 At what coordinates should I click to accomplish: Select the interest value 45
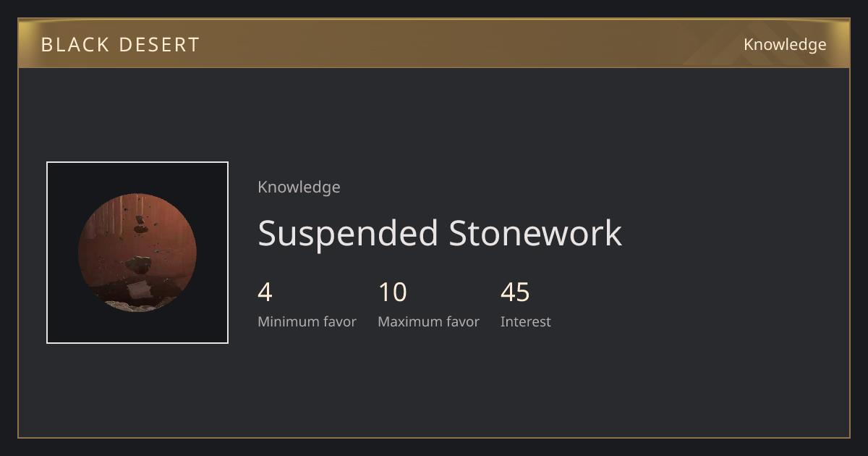[x=515, y=292]
